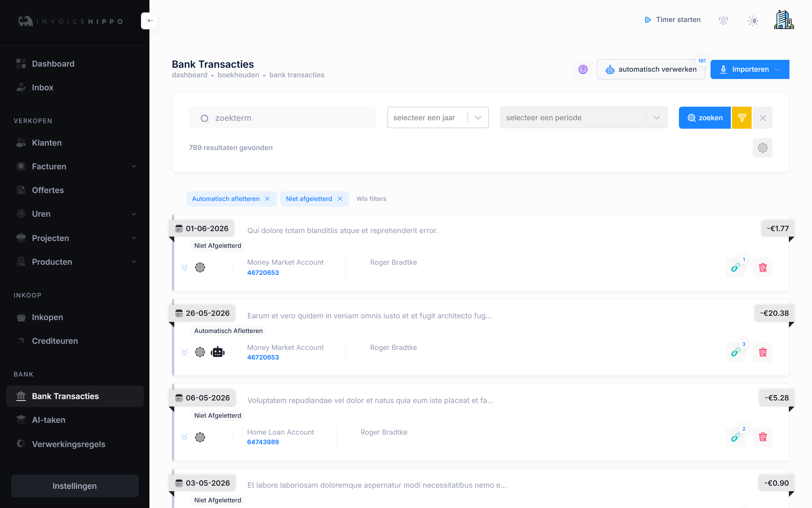Viewport: 812px width, 508px height.
Task: Click Inkopen basket icon in sidebar
Action: pos(21,317)
